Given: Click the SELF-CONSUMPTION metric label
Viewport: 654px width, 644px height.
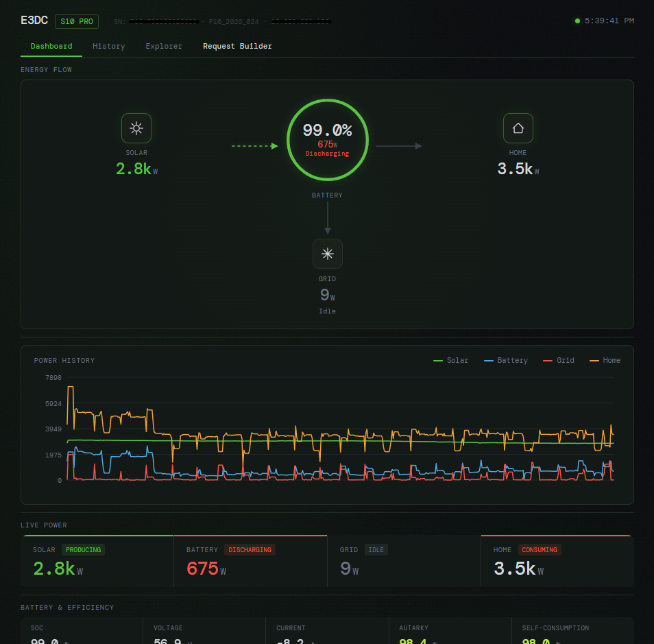Looking at the screenshot, I should click(555, 628).
